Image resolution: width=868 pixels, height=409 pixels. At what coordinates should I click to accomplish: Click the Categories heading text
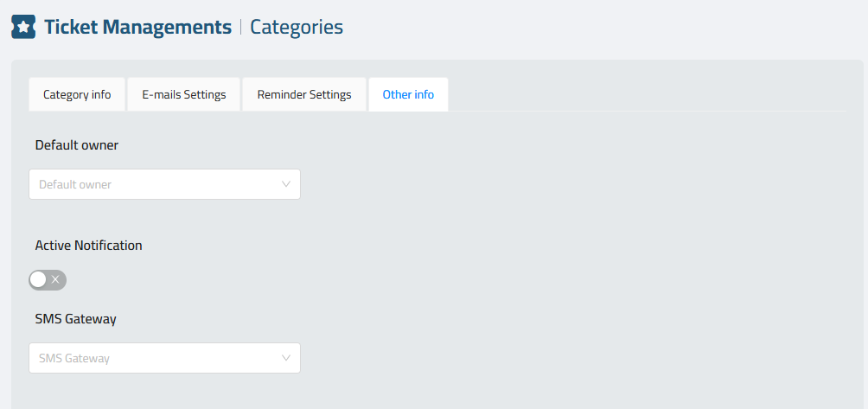point(297,27)
